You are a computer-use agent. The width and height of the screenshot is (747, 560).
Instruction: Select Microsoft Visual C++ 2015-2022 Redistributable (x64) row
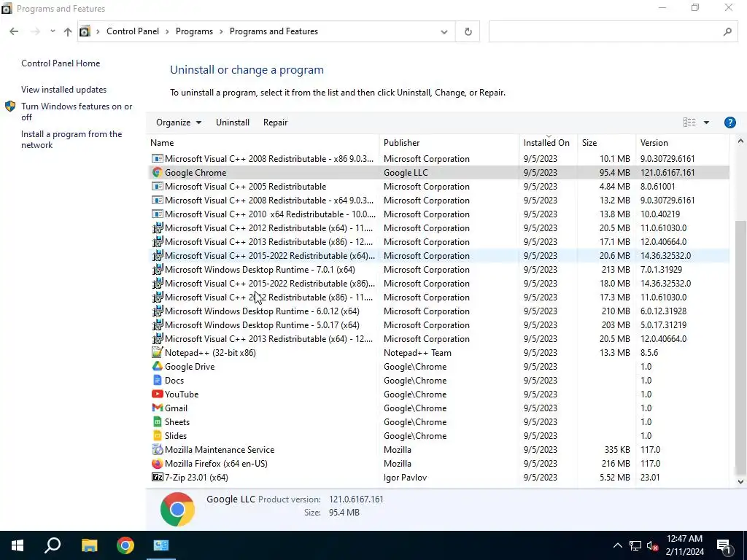(x=438, y=256)
